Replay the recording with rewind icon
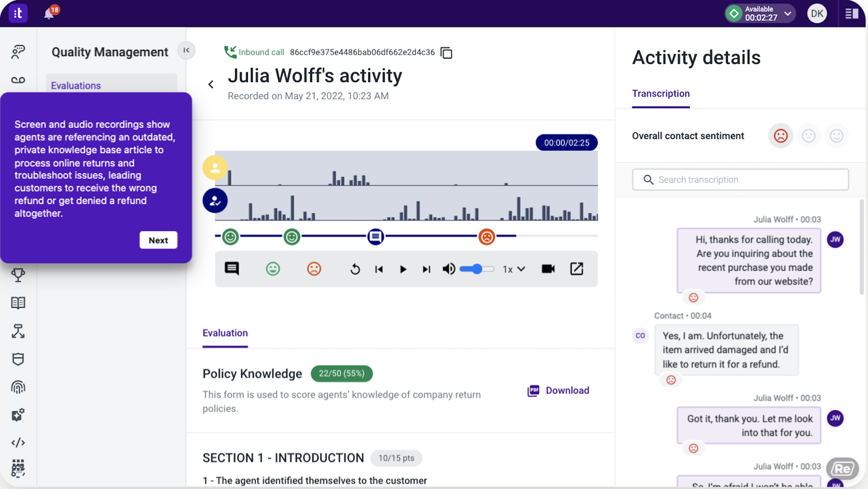Screen dimensions: 868x489 [x=355, y=269]
